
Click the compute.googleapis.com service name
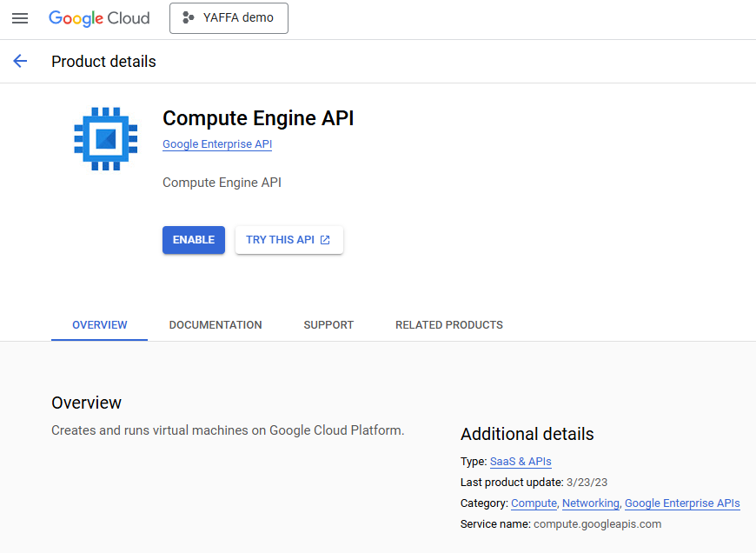pyautogui.click(x=597, y=524)
